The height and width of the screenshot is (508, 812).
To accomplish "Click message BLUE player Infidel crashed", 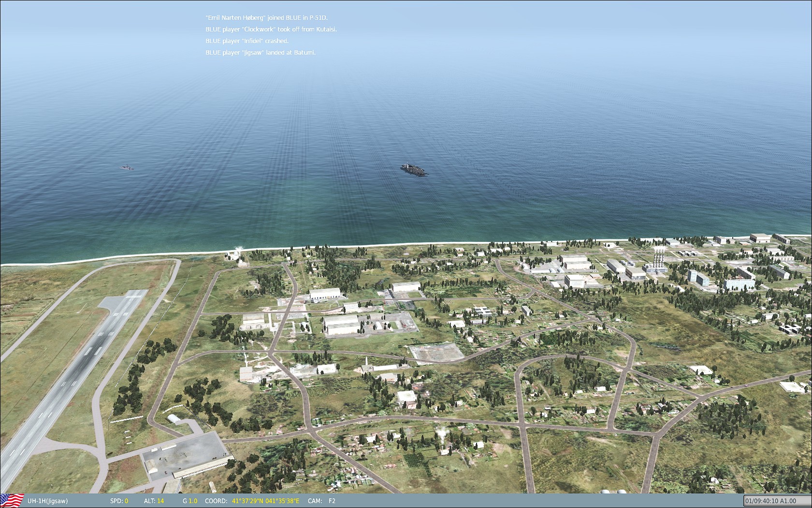I will click(247, 41).
